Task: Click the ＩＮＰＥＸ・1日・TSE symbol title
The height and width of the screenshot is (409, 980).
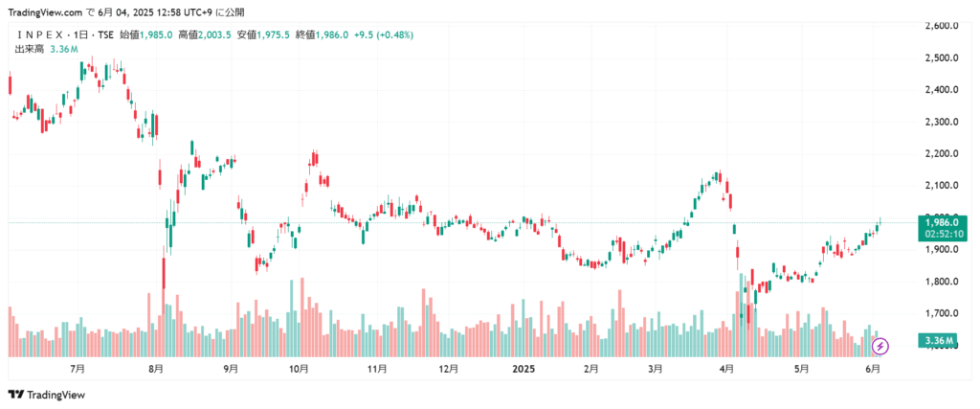Action: coord(64,35)
